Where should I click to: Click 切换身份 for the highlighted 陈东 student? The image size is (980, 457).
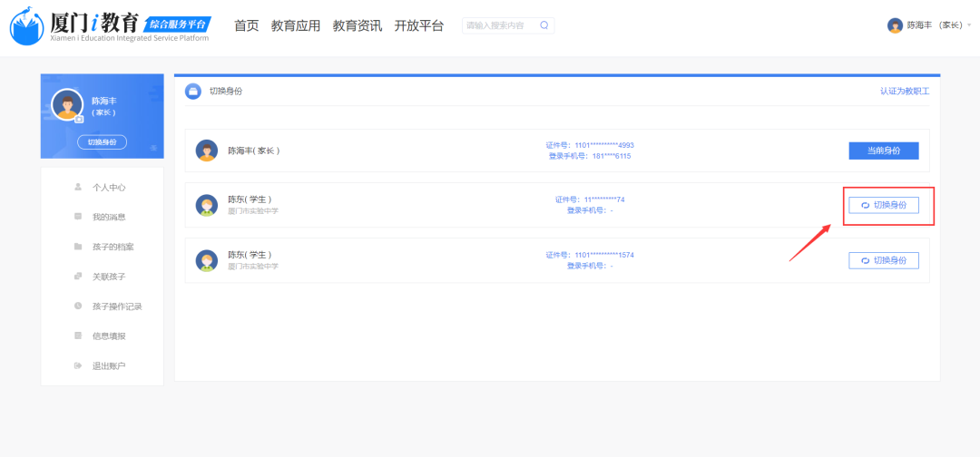883,205
